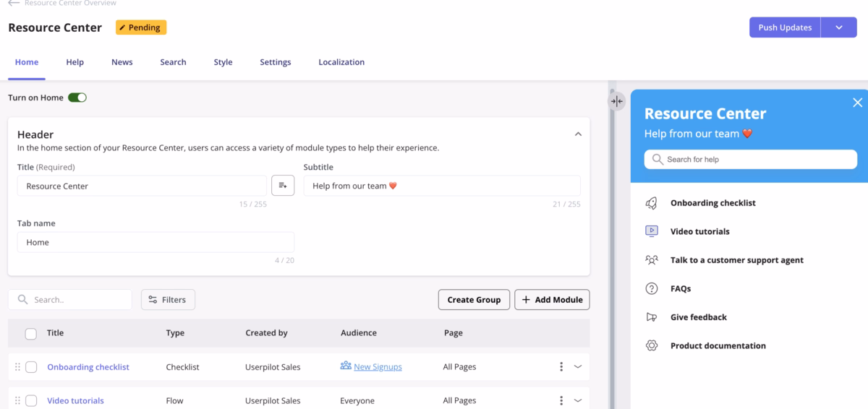The height and width of the screenshot is (409, 868).
Task: Click the Page column header
Action: [x=454, y=333]
